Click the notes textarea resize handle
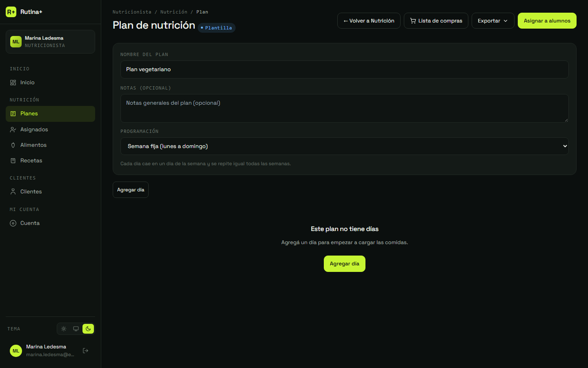Viewport: 588px width, 368px height. point(566,120)
